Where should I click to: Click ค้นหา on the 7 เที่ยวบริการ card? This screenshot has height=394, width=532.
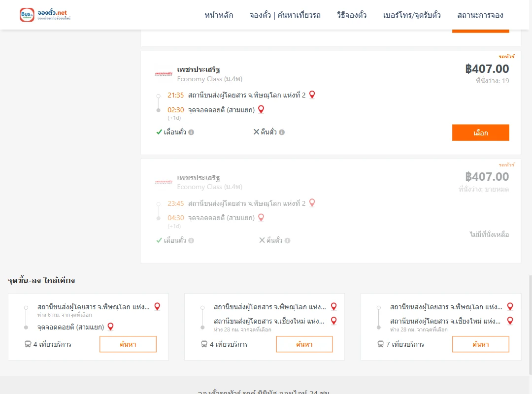point(480,344)
